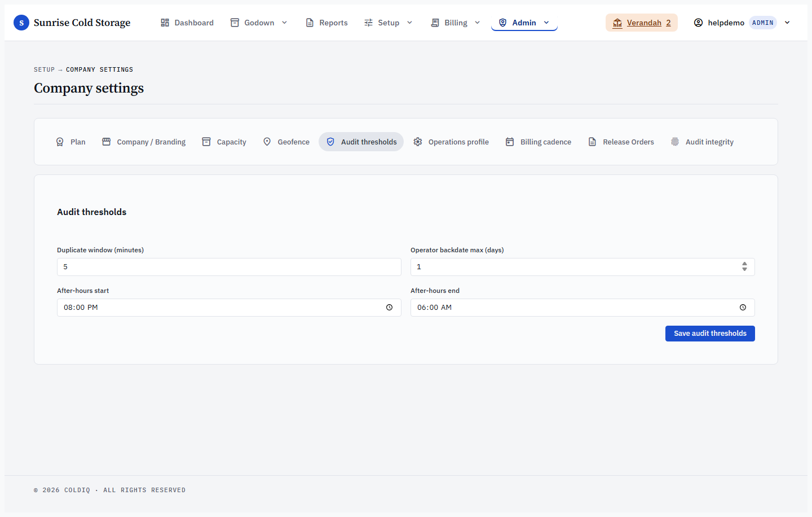Click the SETUP breadcrumb link
This screenshot has height=517, width=812.
click(44, 69)
